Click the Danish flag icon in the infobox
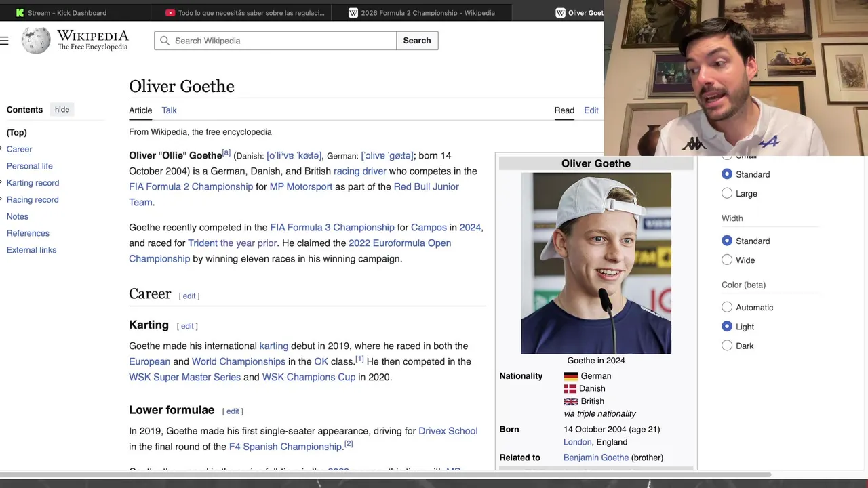Image resolution: width=868 pixels, height=488 pixels. (570, 389)
